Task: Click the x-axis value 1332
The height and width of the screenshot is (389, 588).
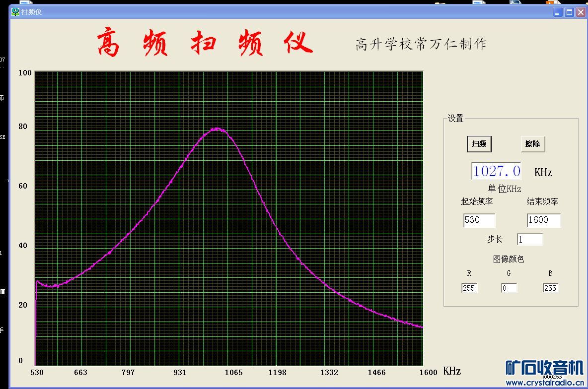Action: click(x=329, y=373)
